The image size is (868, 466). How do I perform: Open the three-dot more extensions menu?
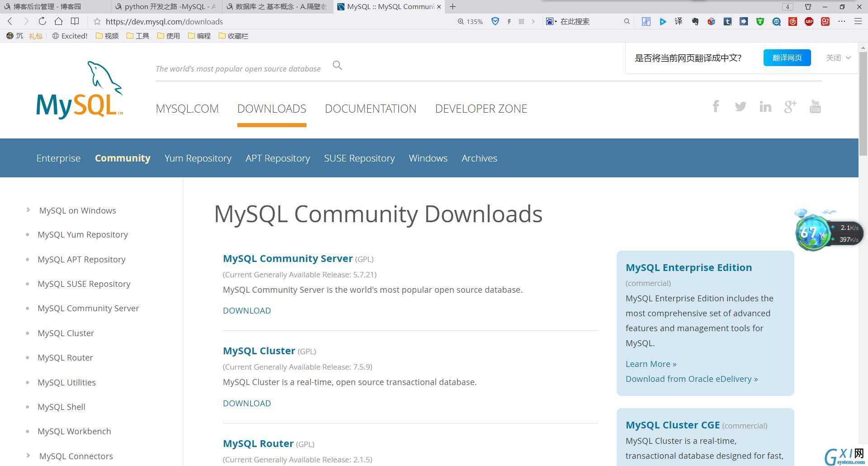click(x=841, y=21)
